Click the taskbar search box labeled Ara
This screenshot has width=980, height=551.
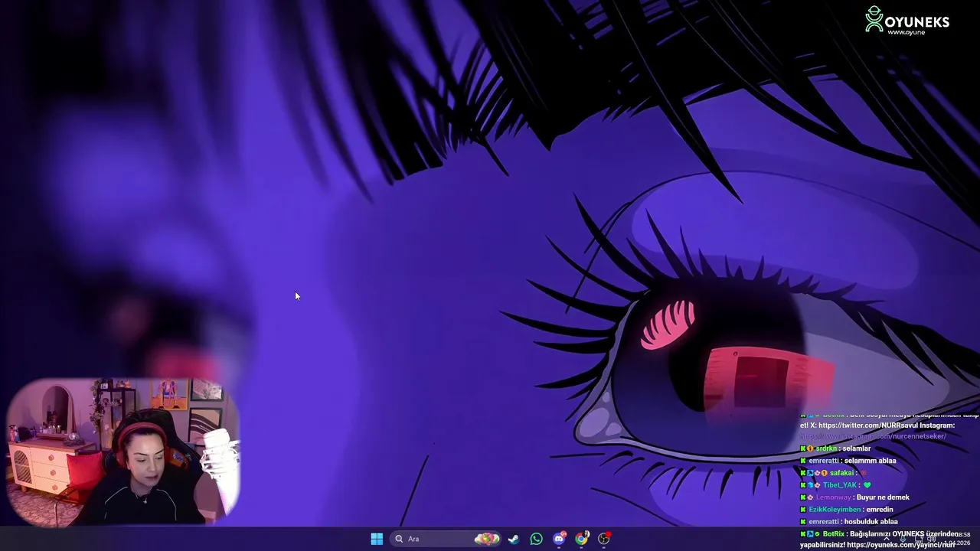[446, 539]
